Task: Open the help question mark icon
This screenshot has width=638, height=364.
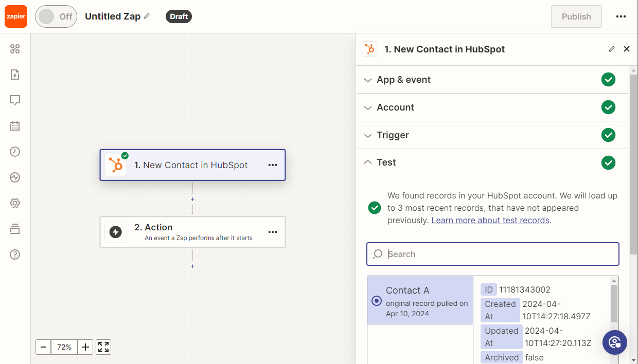Action: tap(15, 254)
